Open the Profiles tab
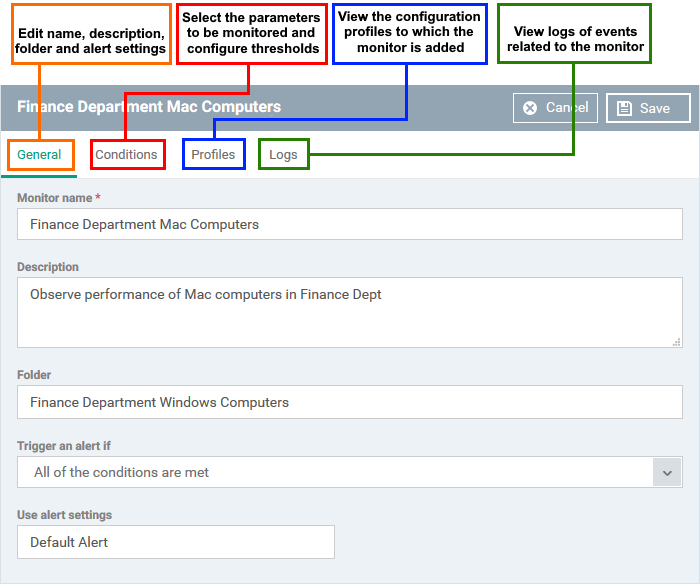The height and width of the screenshot is (584, 700). (x=213, y=154)
